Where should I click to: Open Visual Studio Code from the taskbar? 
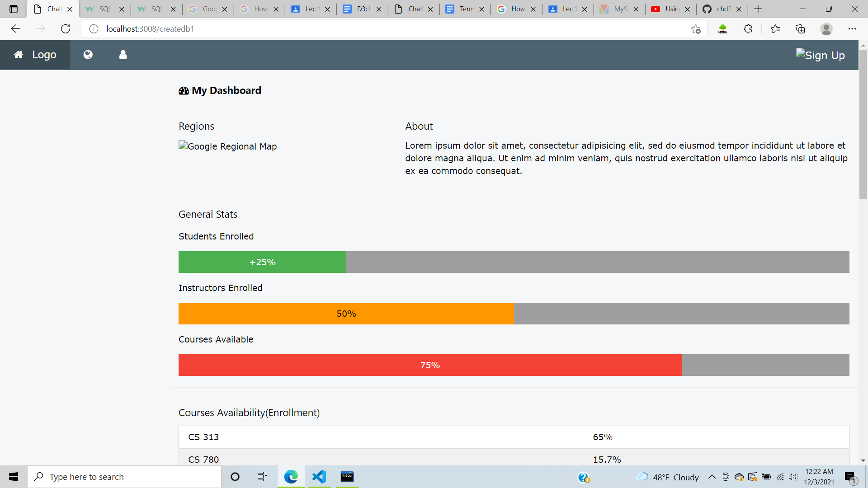319,477
